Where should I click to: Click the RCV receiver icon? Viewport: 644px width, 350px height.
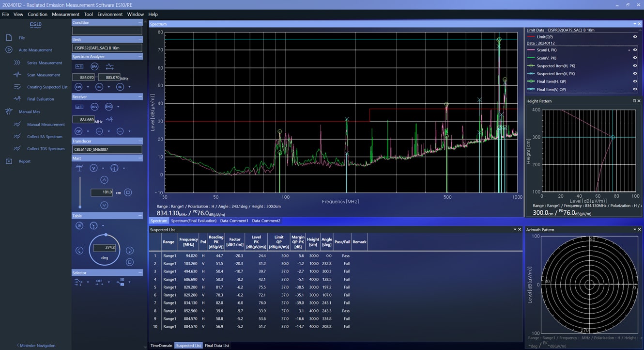[94, 107]
